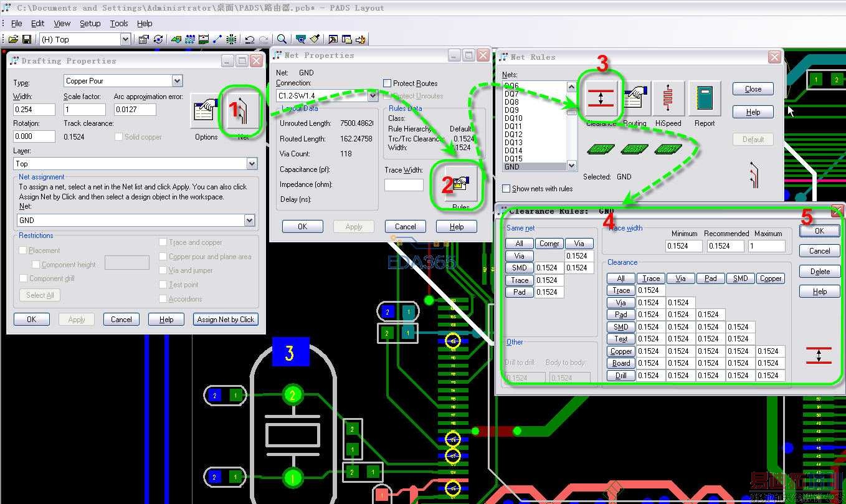Click the Trace Width field in Net Properties
The image size is (846, 504).
[404, 185]
